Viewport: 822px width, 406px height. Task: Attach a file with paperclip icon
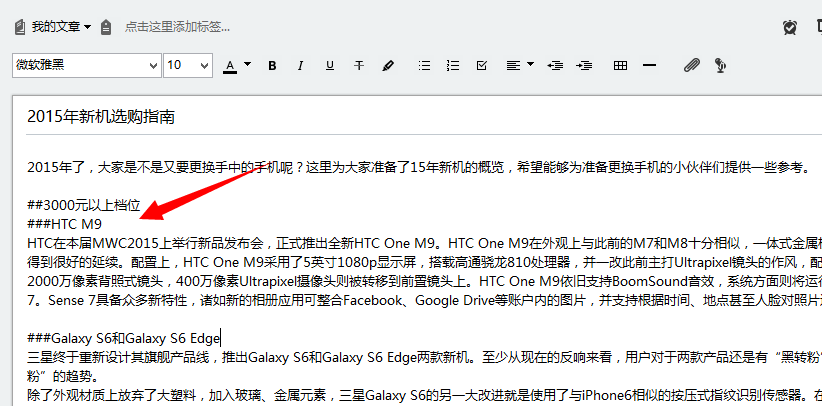point(691,66)
